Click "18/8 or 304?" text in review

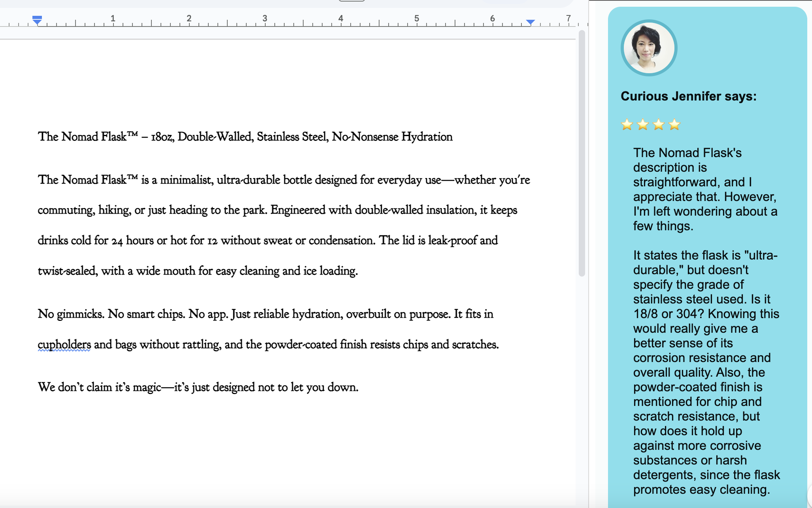click(x=668, y=314)
